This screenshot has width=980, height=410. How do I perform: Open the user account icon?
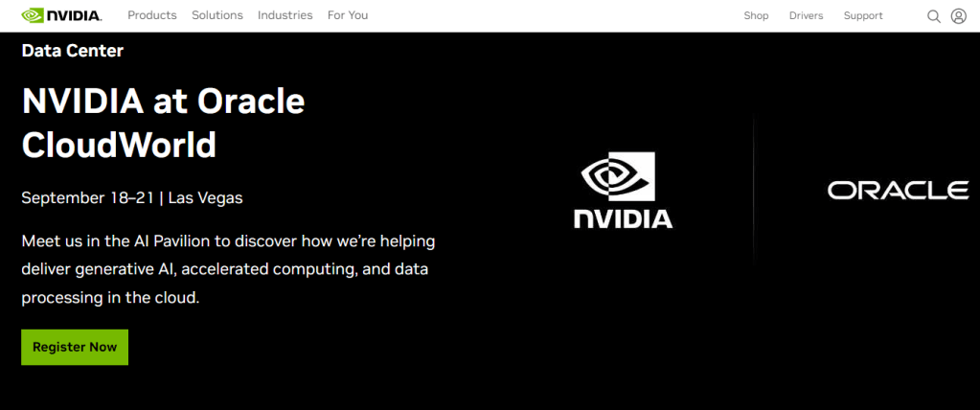click(x=958, y=16)
